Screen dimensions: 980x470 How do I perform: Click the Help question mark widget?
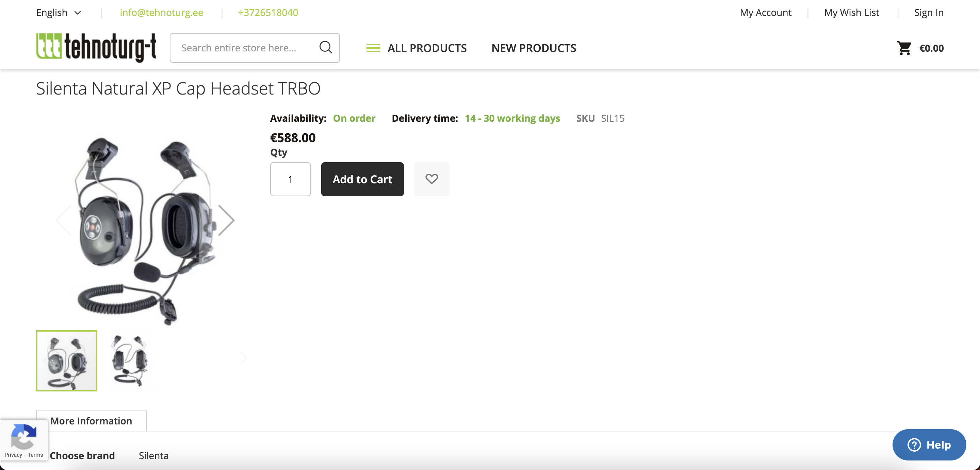[x=929, y=444]
